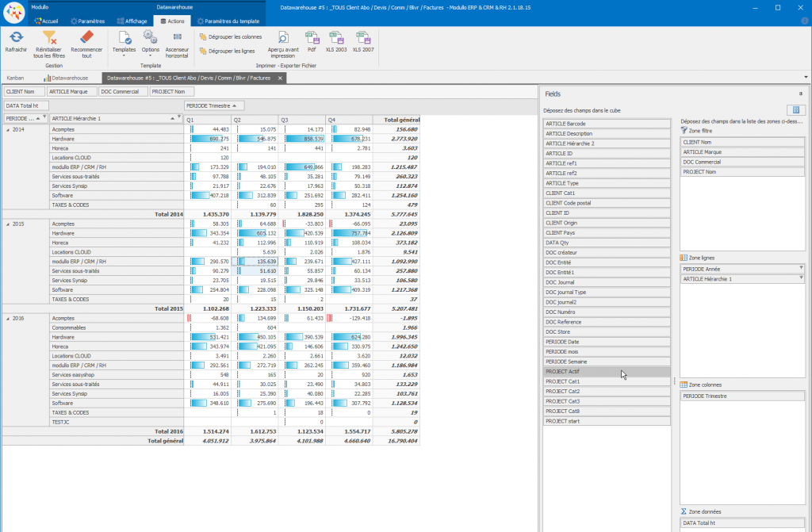Select the DOC Journal Type field
This screenshot has width=812, height=532.
coord(607,292)
